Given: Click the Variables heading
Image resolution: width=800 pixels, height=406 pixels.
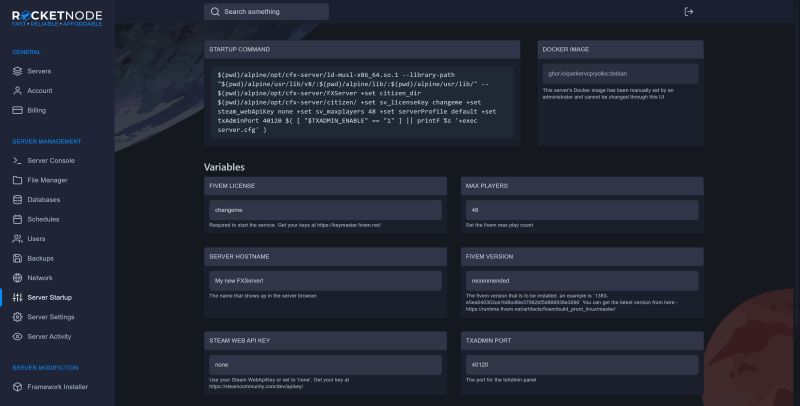Looking at the screenshot, I should pyautogui.click(x=224, y=167).
